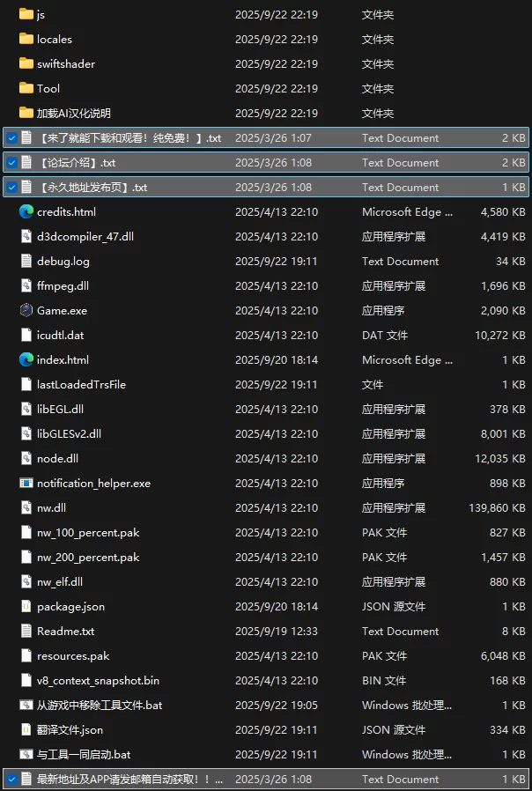Select the file name nw.dll
Screen dimensions: 532x791
pyautogui.click(x=51, y=508)
